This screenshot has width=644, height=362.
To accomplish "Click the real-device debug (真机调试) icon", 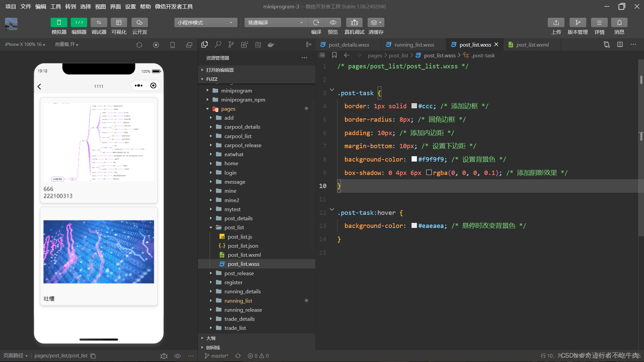I will click(354, 22).
